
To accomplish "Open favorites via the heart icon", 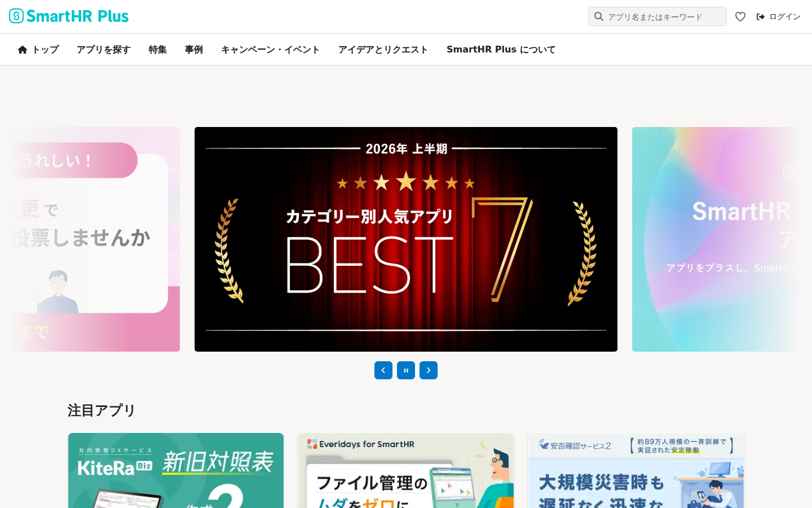I will (740, 17).
